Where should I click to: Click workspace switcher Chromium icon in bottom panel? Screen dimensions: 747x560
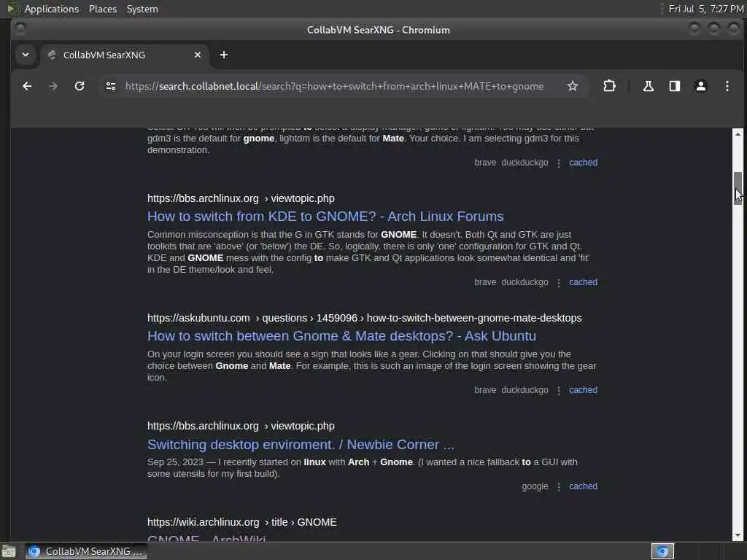[662, 551]
